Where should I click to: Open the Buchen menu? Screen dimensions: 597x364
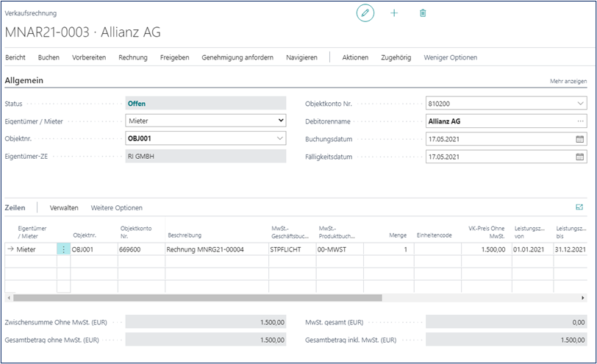click(49, 57)
